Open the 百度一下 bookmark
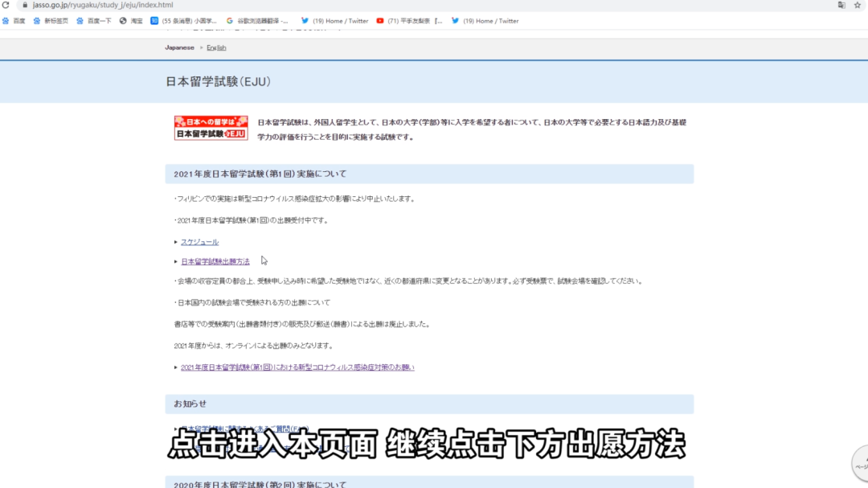The height and width of the screenshot is (488, 868). [x=93, y=21]
